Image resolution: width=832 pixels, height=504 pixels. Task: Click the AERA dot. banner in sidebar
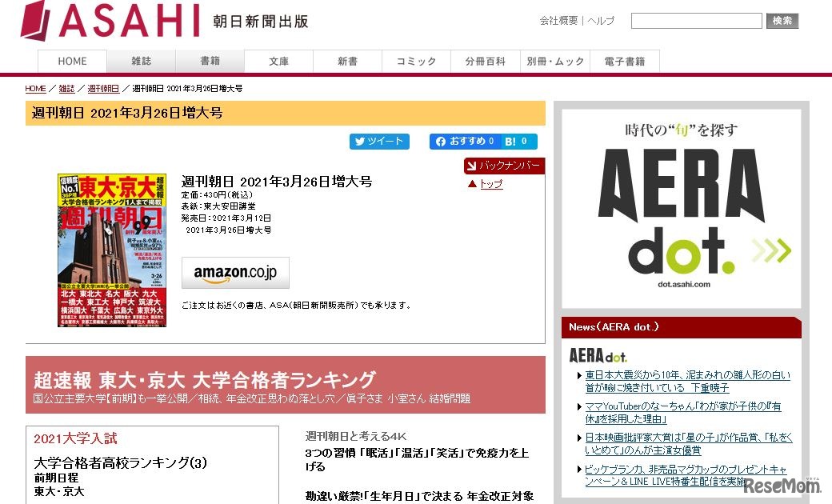(681, 206)
